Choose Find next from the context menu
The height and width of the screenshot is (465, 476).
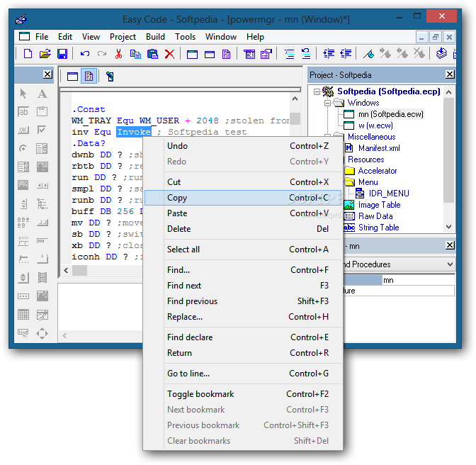coord(243,286)
